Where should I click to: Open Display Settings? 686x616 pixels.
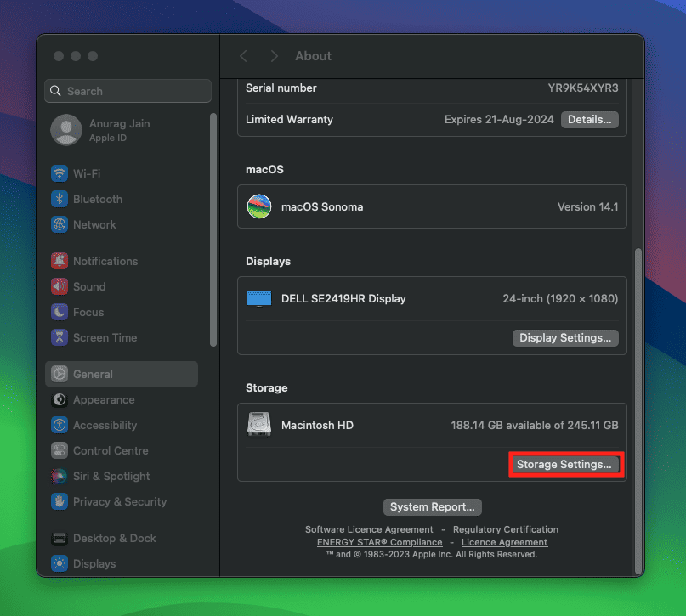(x=565, y=337)
